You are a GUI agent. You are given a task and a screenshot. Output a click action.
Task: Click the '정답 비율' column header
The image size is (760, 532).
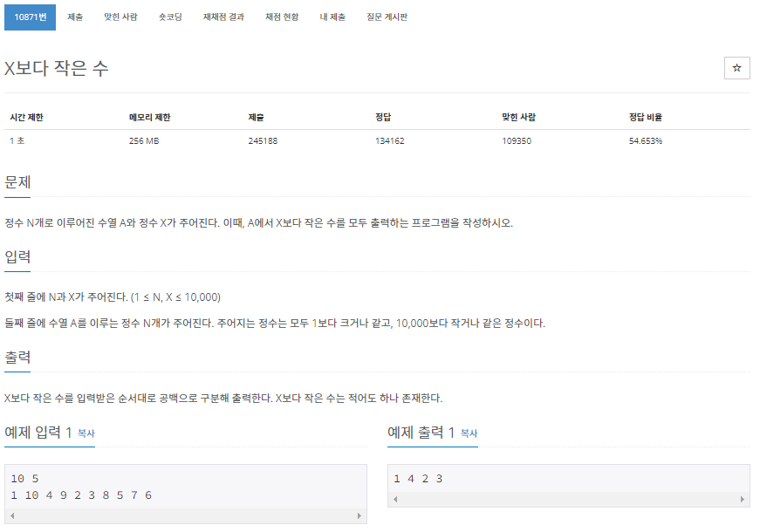tap(646, 117)
